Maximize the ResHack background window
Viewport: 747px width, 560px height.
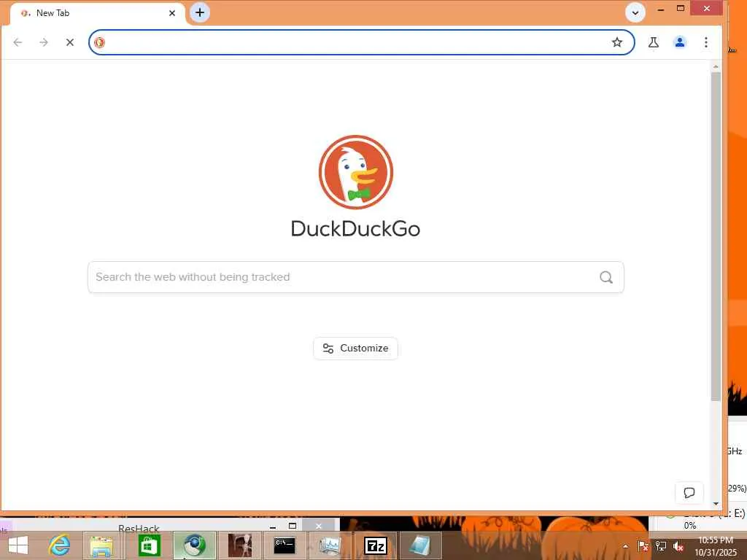tap(293, 526)
